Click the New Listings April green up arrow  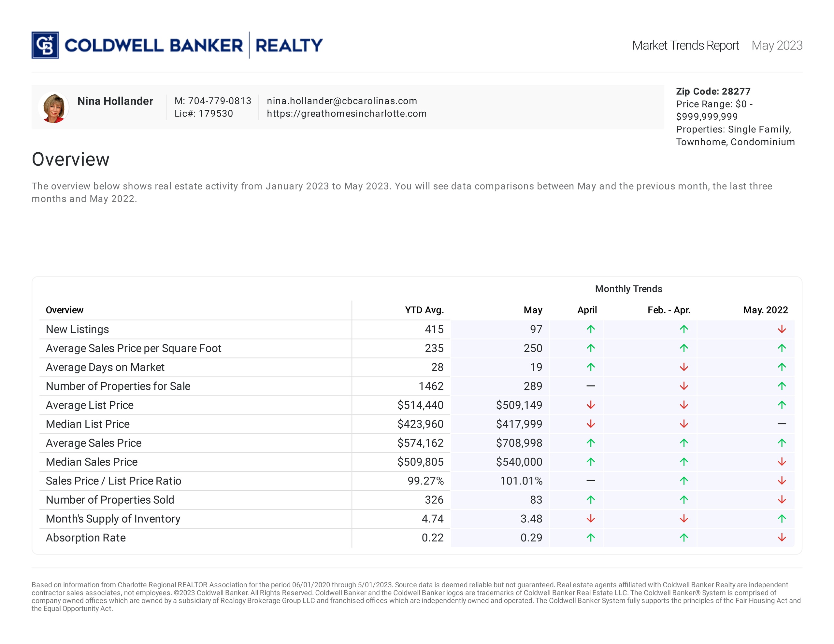590,329
